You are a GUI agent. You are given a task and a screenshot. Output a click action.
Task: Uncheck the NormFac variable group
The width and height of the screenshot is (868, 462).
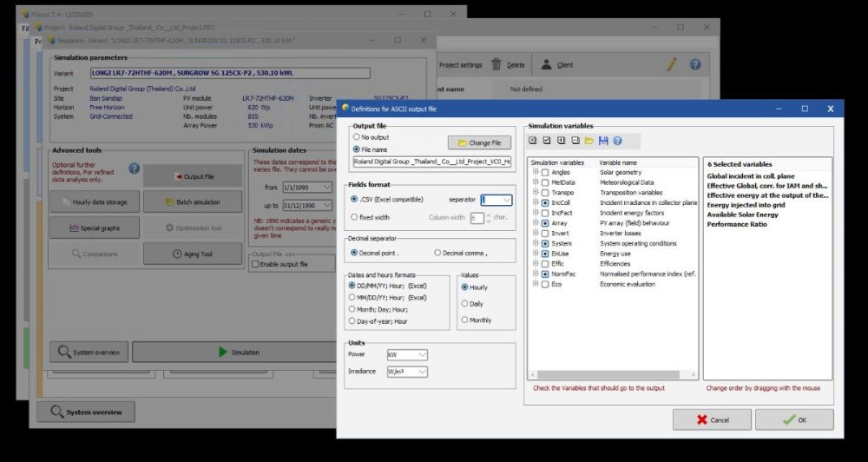pyautogui.click(x=544, y=274)
